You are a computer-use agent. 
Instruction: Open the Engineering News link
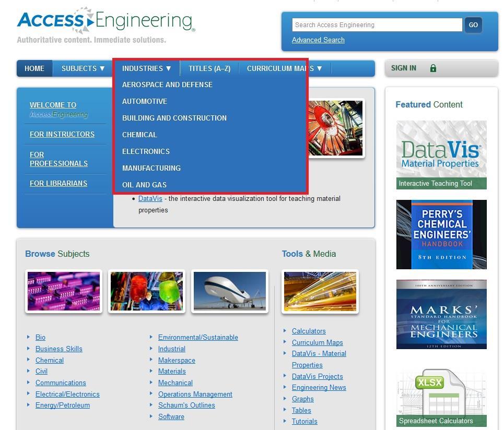point(319,388)
